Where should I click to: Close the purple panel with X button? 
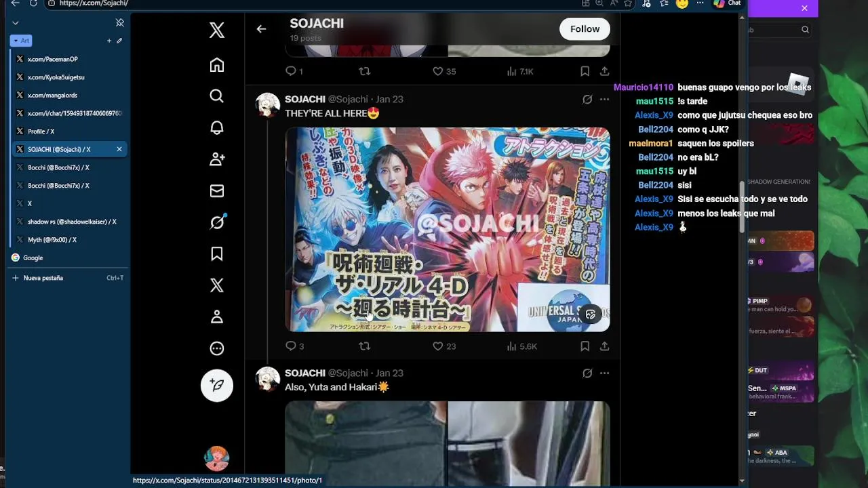pyautogui.click(x=804, y=8)
